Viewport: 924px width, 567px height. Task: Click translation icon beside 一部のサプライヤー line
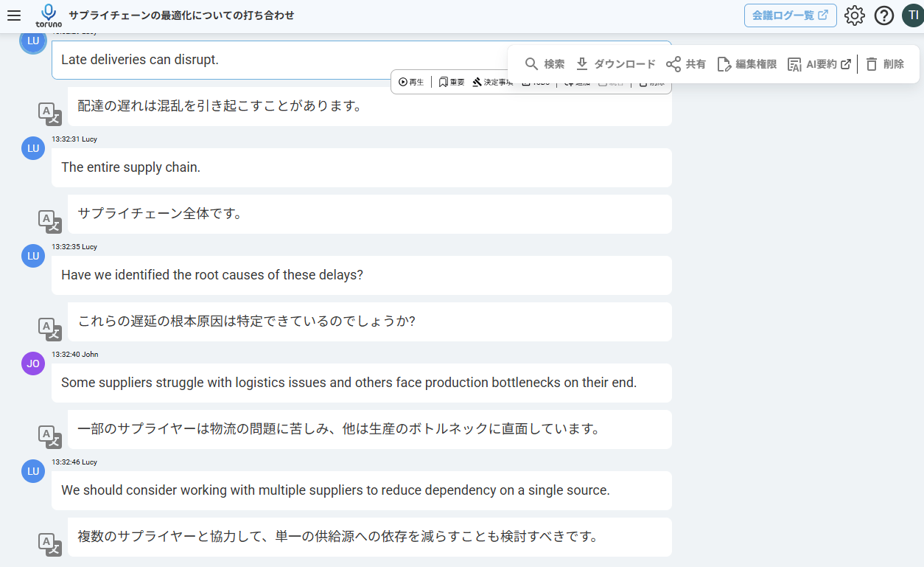50,436
